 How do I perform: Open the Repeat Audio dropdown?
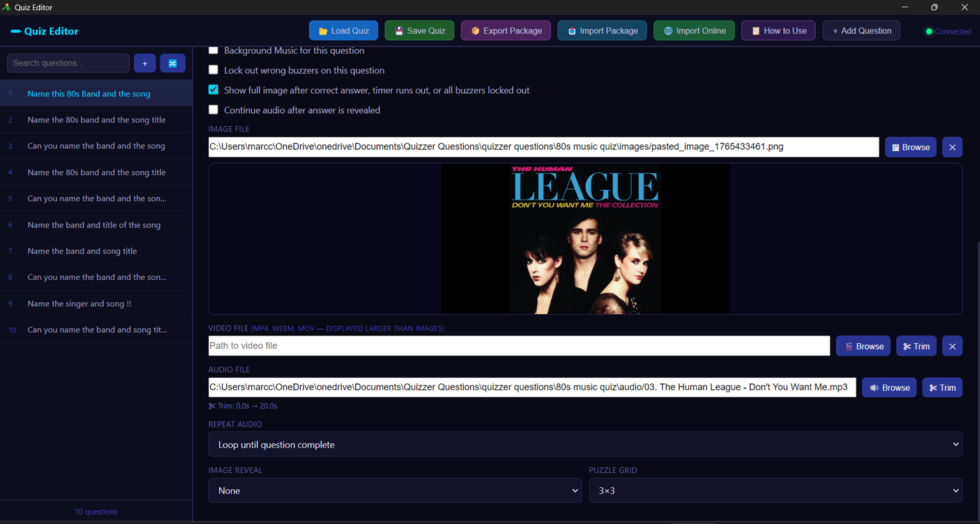pos(585,444)
